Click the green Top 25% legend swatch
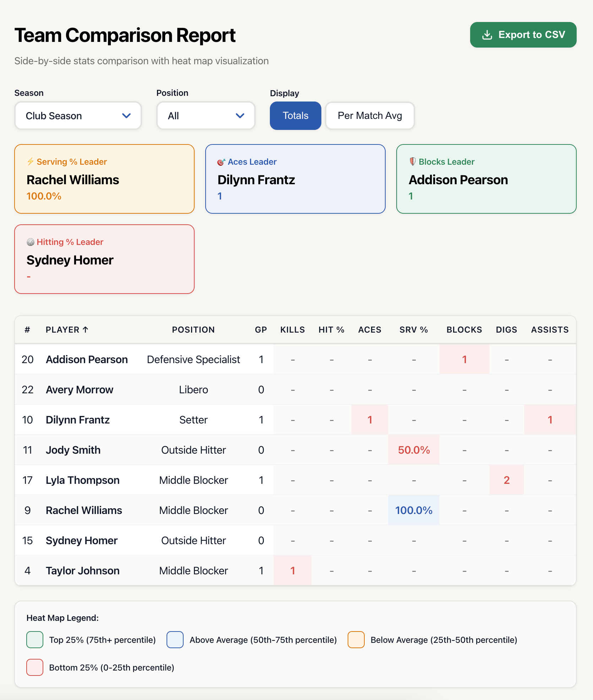The width and height of the screenshot is (593, 700). coord(35,640)
